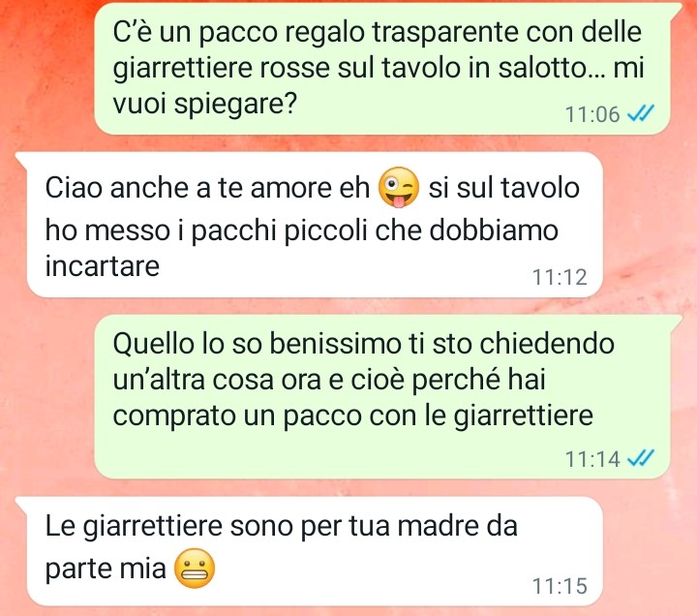
Task: Tap the 11:06 sent time label
Action: click(x=592, y=114)
